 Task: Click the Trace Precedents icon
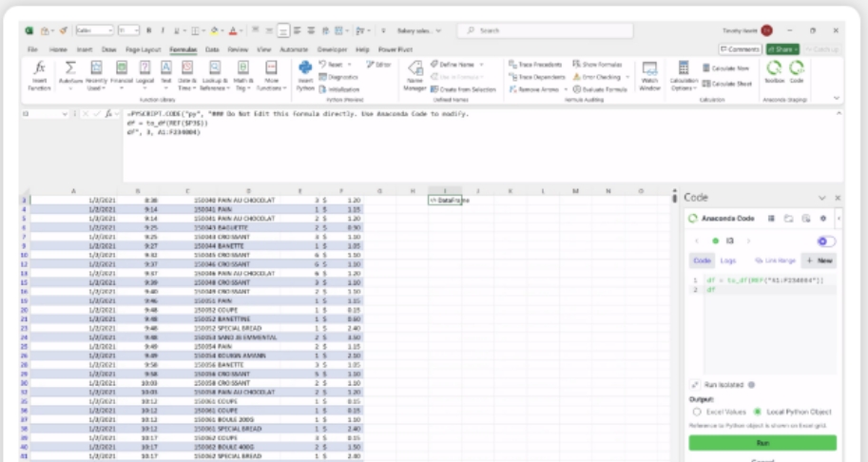536,64
